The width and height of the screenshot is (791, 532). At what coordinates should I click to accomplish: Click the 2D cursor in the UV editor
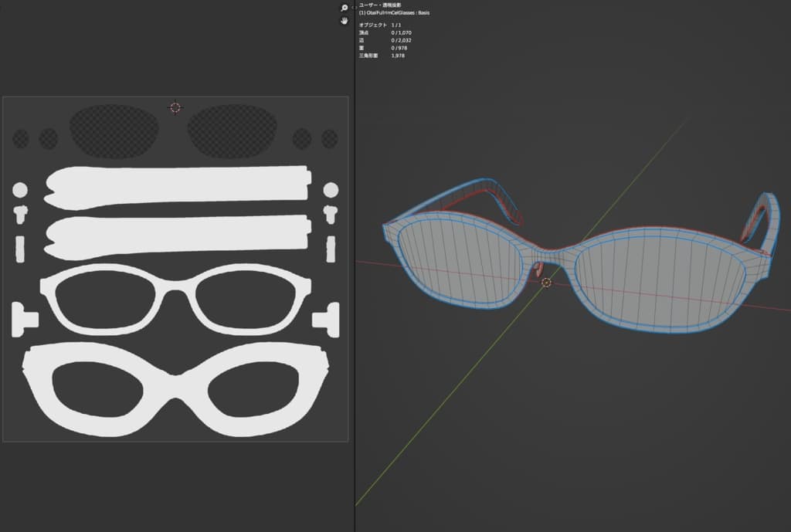coord(175,107)
